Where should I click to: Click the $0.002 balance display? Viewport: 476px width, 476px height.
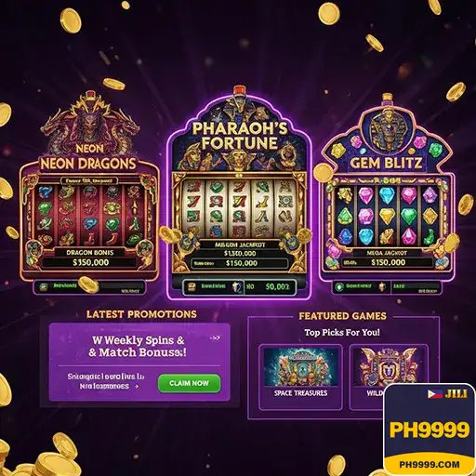click(x=277, y=287)
